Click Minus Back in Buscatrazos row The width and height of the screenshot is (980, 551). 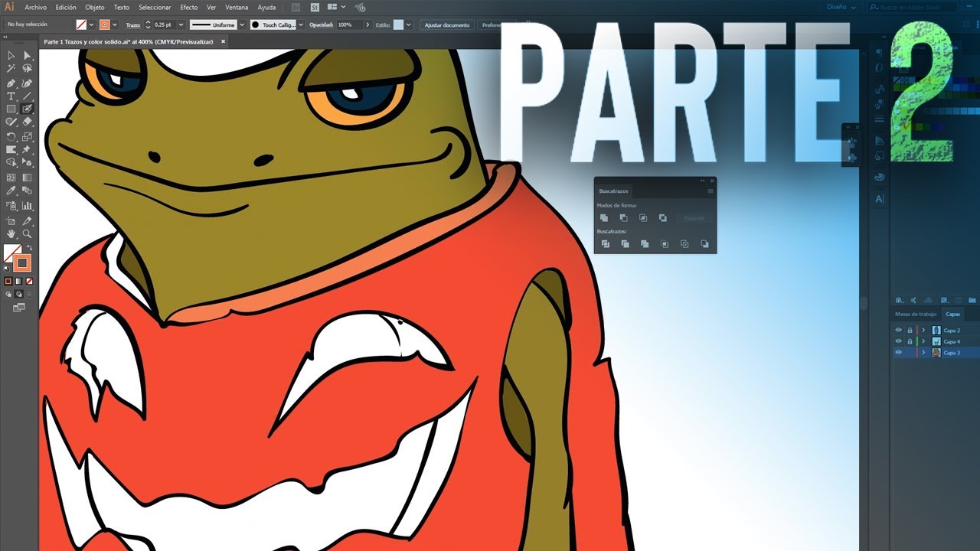click(x=704, y=244)
